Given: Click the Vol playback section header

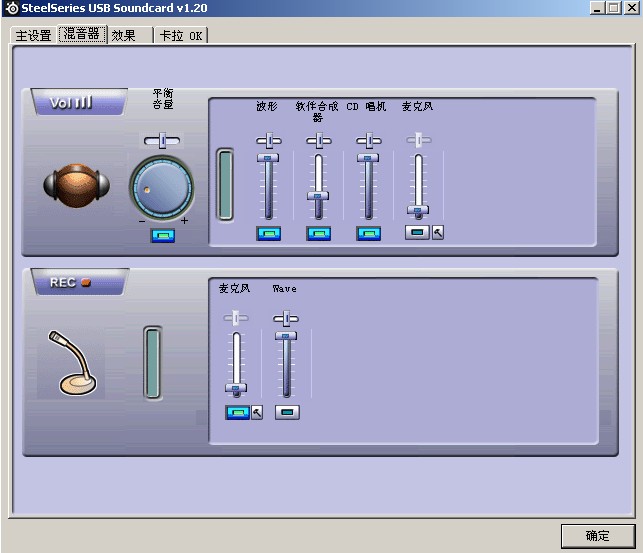Looking at the screenshot, I should pyautogui.click(x=79, y=102).
